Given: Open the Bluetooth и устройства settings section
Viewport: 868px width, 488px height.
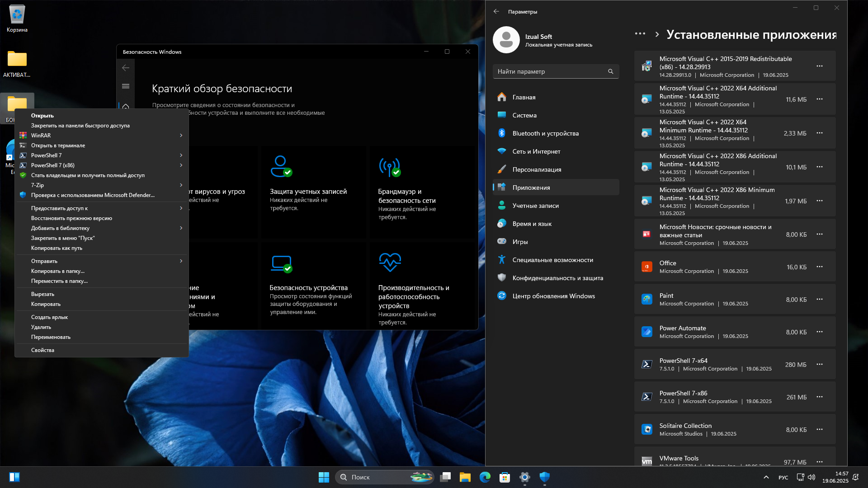Looking at the screenshot, I should pos(556,133).
